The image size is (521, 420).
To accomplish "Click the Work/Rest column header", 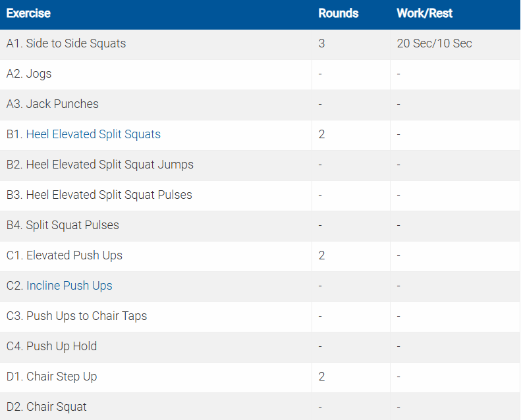I will pyautogui.click(x=424, y=13).
